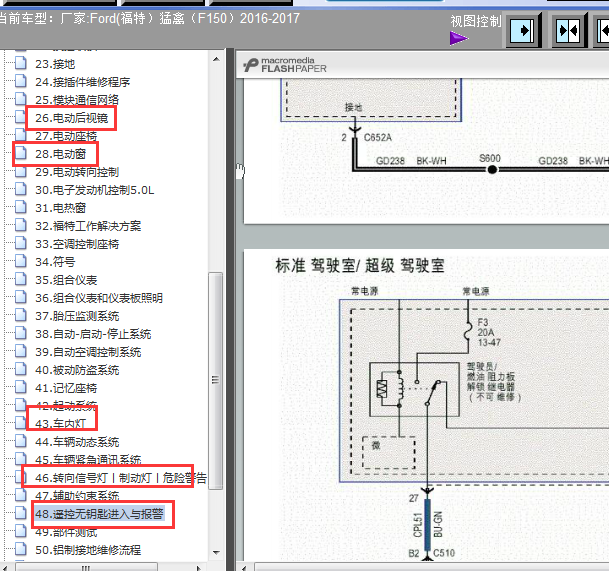The height and width of the screenshot is (571, 609).
Task: Select 35.组合仪表 entry
Action: (x=66, y=280)
